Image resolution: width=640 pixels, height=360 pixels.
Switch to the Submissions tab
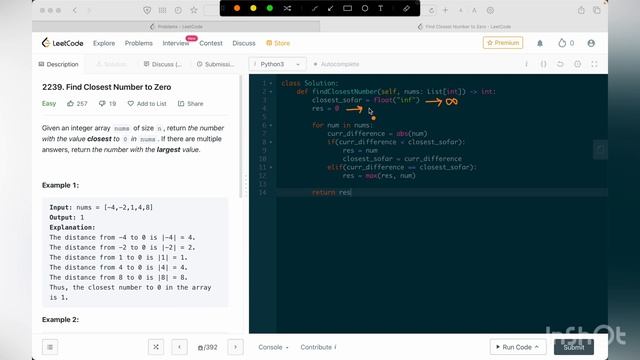pos(215,64)
